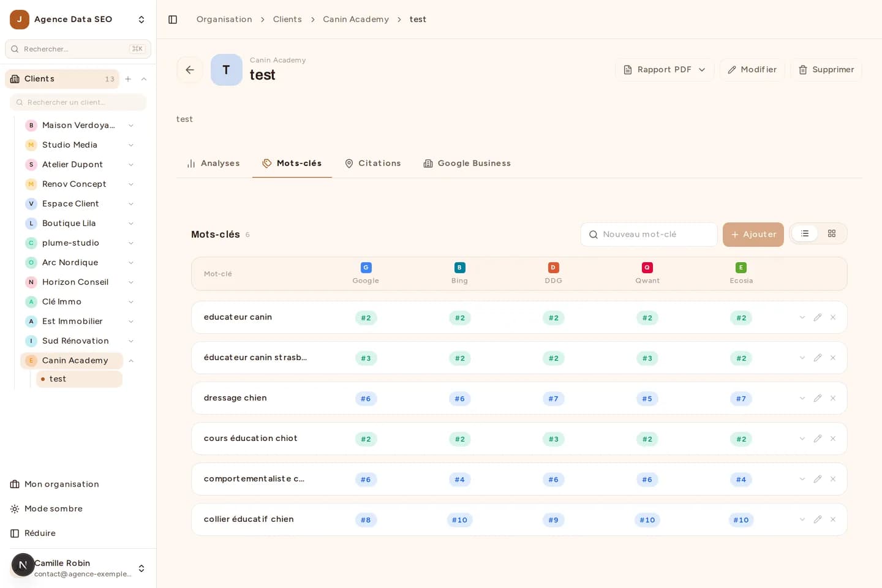This screenshot has height=588, width=882.
Task: Expand the Maison Verdoya... client
Action: coord(131,126)
